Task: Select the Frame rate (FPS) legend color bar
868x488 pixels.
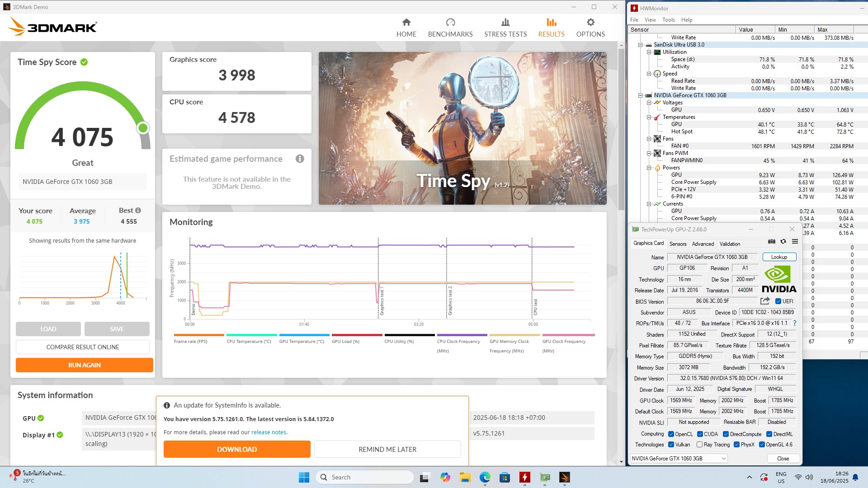Action: tap(199, 335)
